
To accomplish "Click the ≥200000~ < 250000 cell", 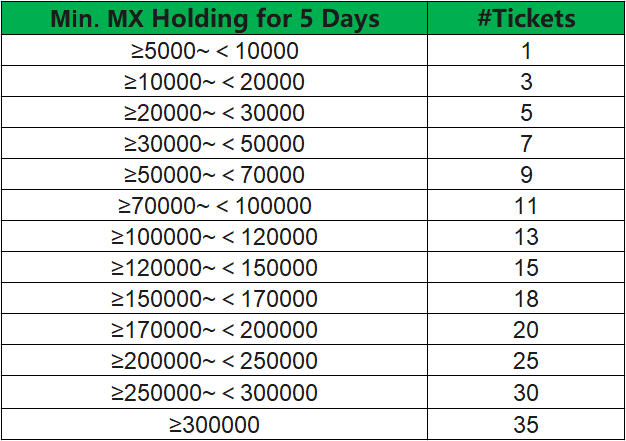I will pos(214,361).
